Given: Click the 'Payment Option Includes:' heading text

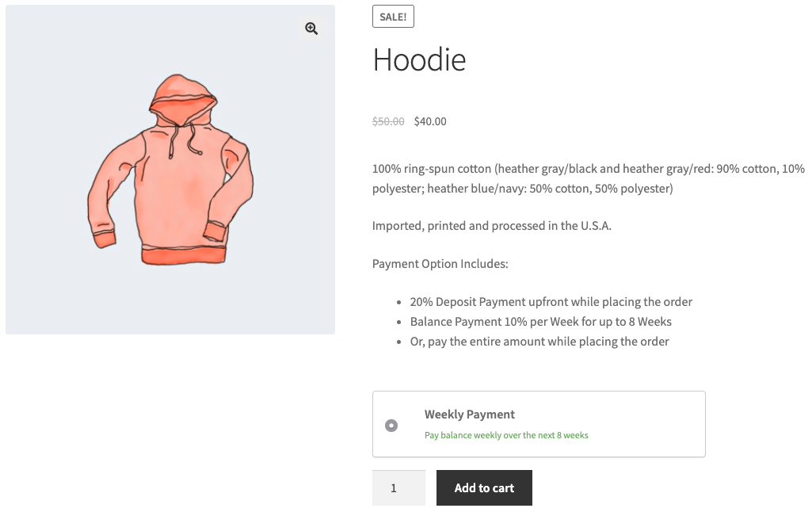Looking at the screenshot, I should (x=440, y=264).
